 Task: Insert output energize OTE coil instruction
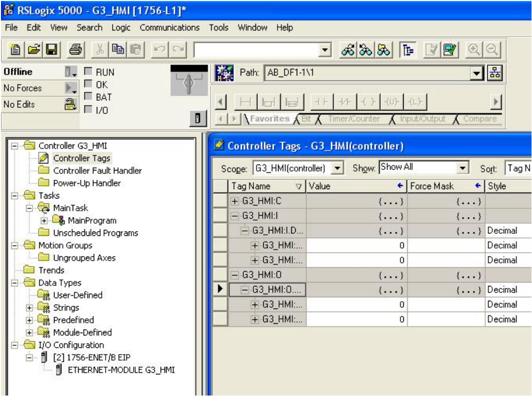pos(368,102)
